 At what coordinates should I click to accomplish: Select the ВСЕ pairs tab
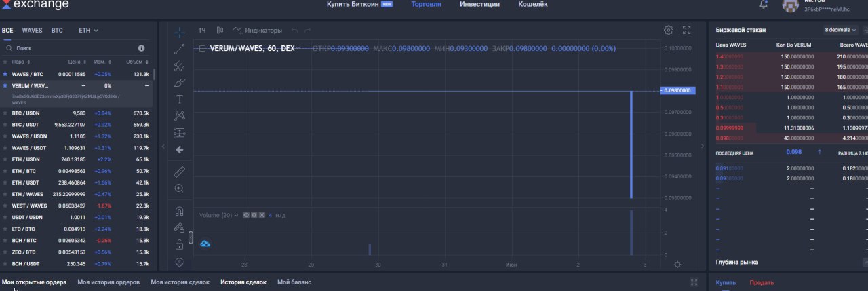pos(7,31)
